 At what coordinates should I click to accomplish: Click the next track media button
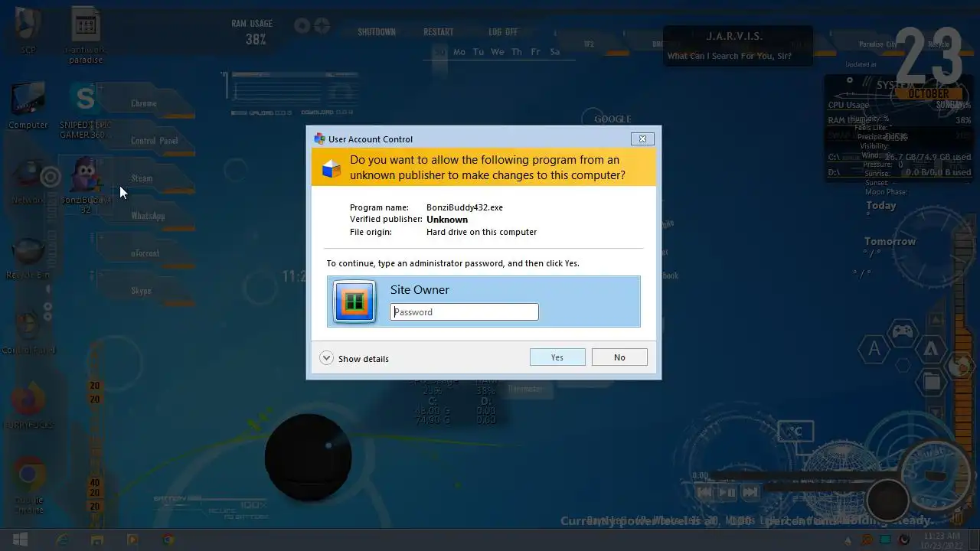click(750, 492)
